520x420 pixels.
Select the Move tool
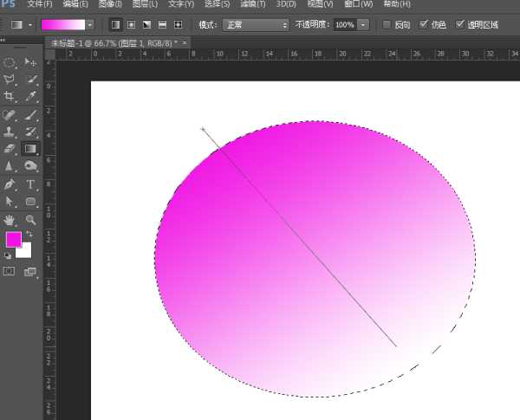pos(31,62)
